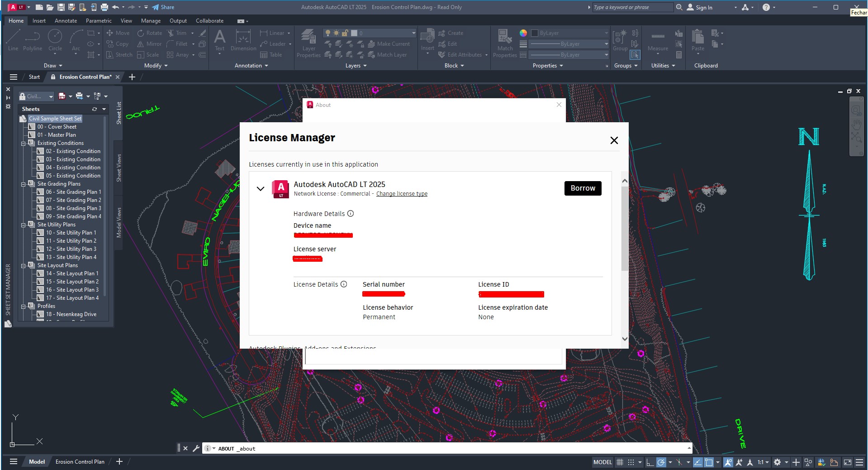
Task: Click the keyword search input field
Action: pyautogui.click(x=633, y=7)
